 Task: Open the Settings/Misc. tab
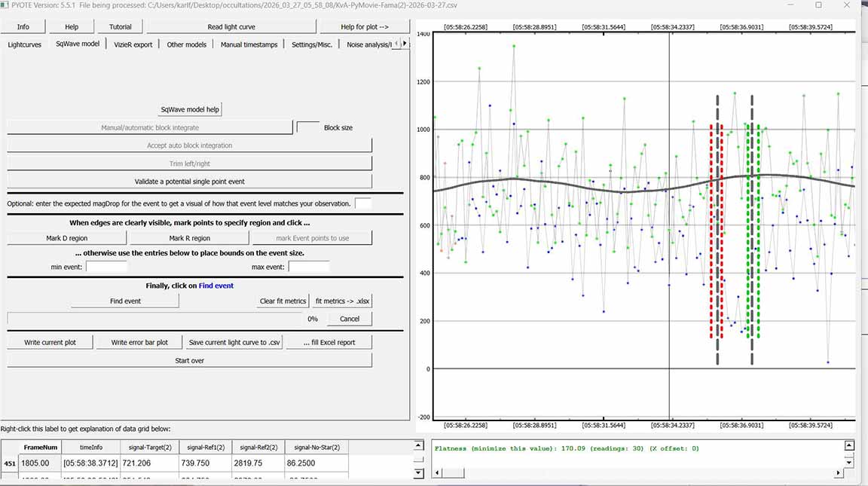pyautogui.click(x=312, y=44)
